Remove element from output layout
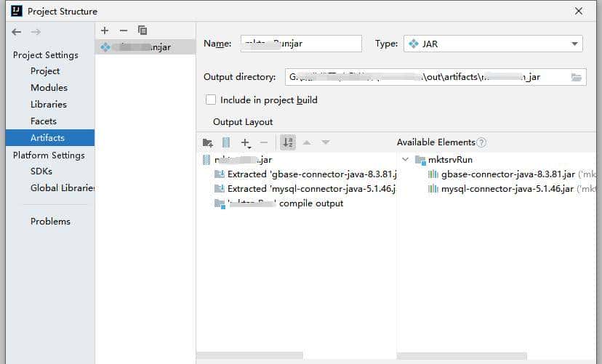Image resolution: width=602 pixels, height=364 pixels. coord(264,142)
